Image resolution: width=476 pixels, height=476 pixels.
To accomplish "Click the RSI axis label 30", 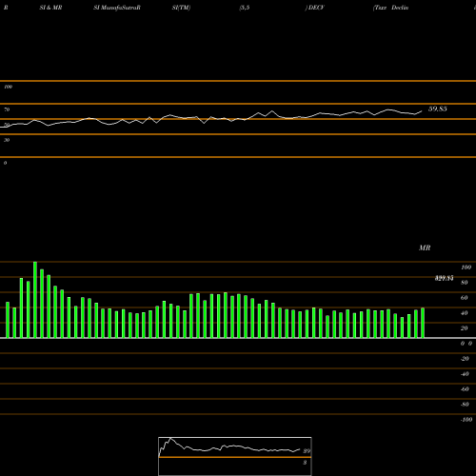I will [7, 140].
